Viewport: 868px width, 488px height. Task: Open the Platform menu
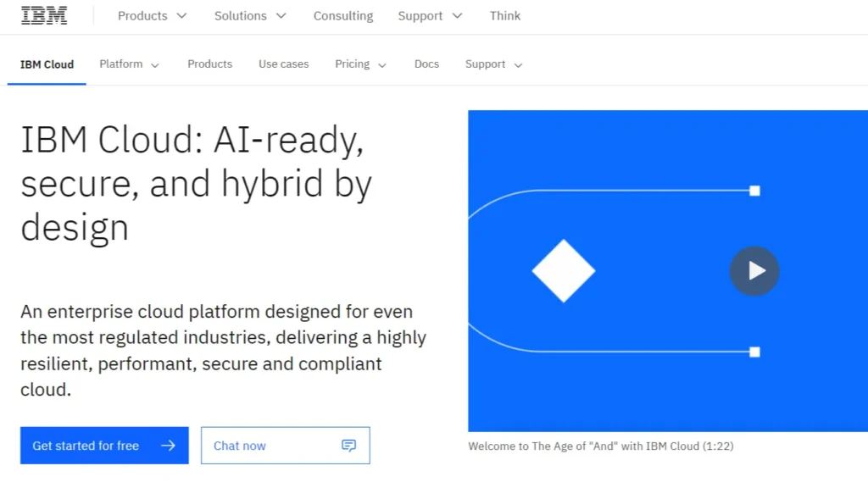click(130, 64)
